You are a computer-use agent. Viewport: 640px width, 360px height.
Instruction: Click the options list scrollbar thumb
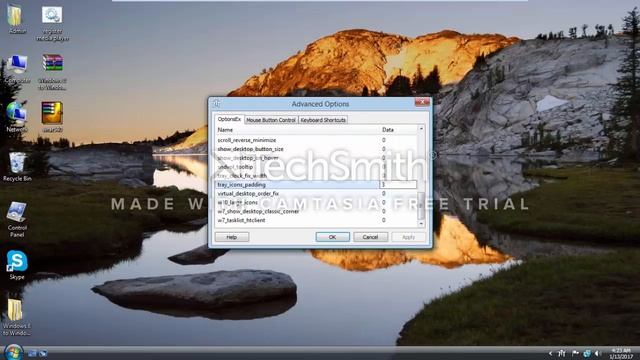tap(421, 206)
